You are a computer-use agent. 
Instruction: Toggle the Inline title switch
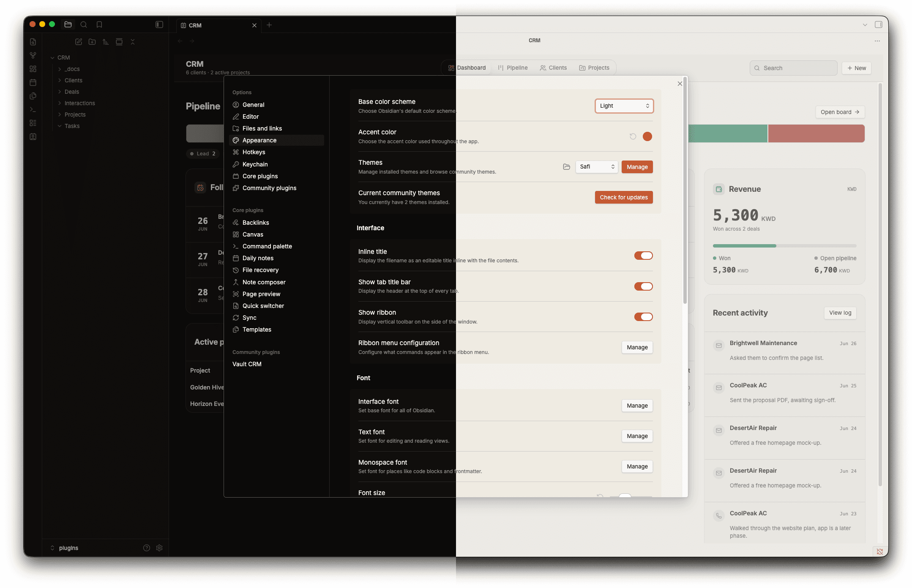(x=643, y=256)
